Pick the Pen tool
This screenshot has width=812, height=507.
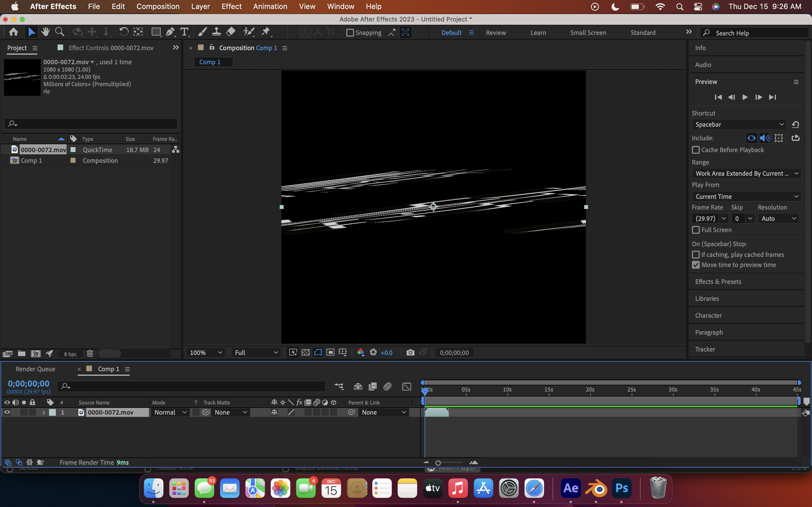click(x=170, y=32)
